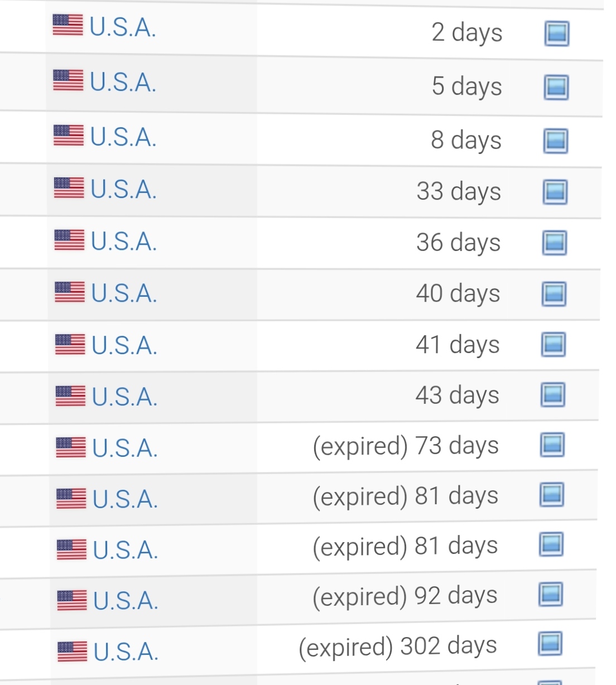Image resolution: width=616 pixels, height=685 pixels.
Task: Follow the U.S.A. link in the 36 days row
Action: (124, 242)
